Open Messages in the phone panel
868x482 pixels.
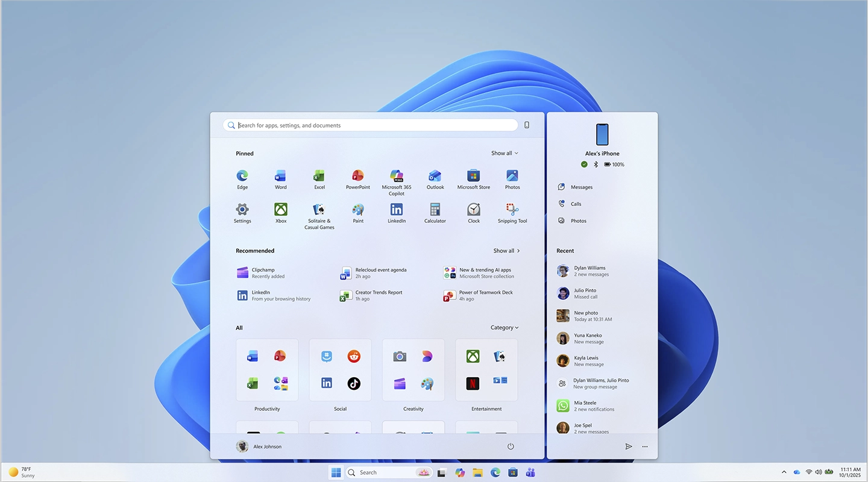click(x=576, y=187)
